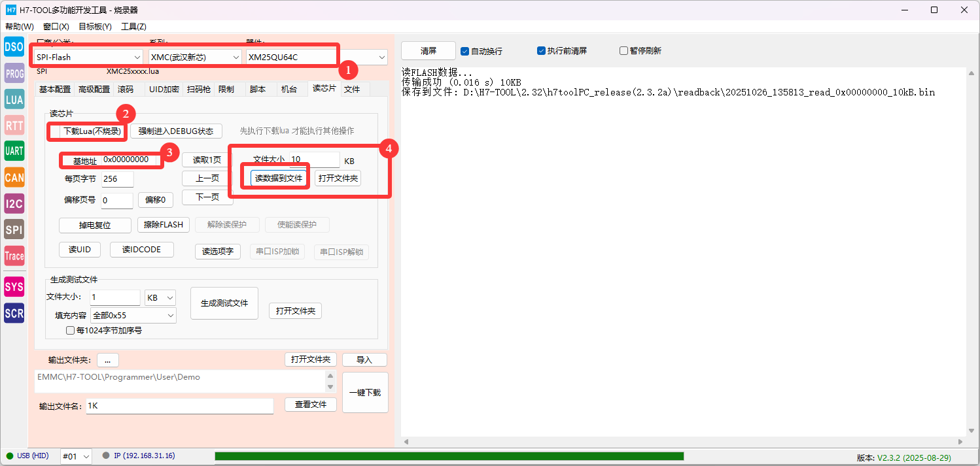Open the DSO oscilloscope sidebar icon

tap(14, 47)
